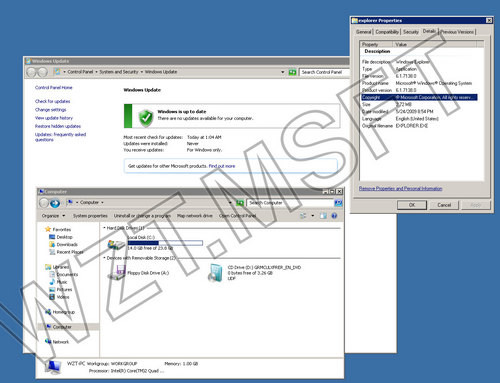This screenshot has height=383, width=500.
Task: Open Organize dropdown menu
Action: coord(53,216)
